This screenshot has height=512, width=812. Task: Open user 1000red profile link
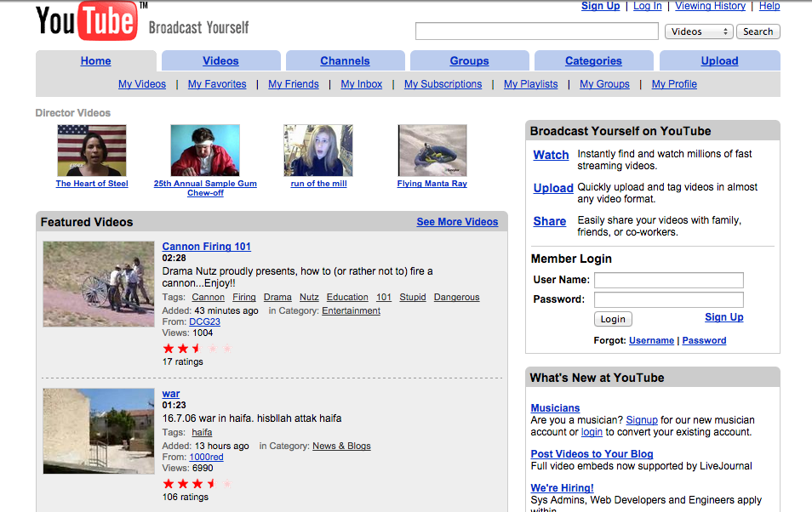[206, 457]
